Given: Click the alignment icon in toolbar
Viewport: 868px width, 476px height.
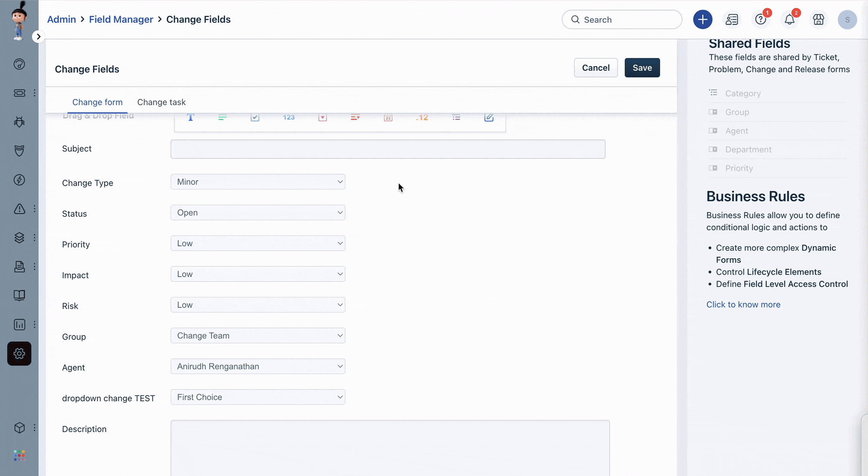Looking at the screenshot, I should (222, 117).
